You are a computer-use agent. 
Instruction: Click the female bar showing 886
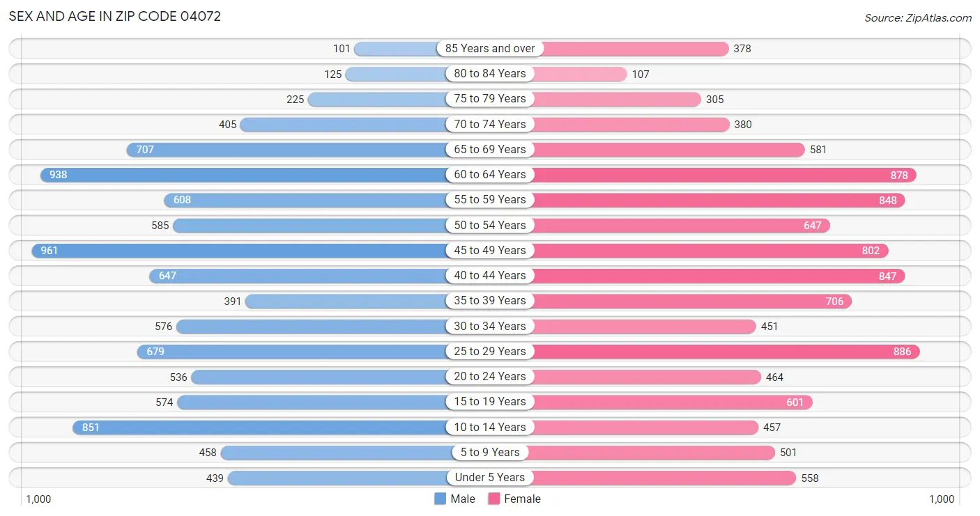tap(725, 351)
